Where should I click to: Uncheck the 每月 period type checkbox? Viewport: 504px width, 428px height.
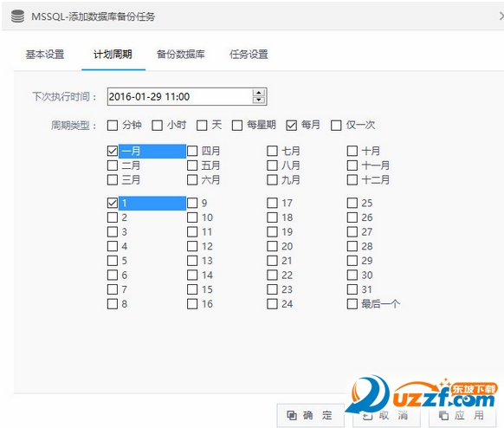coord(291,125)
